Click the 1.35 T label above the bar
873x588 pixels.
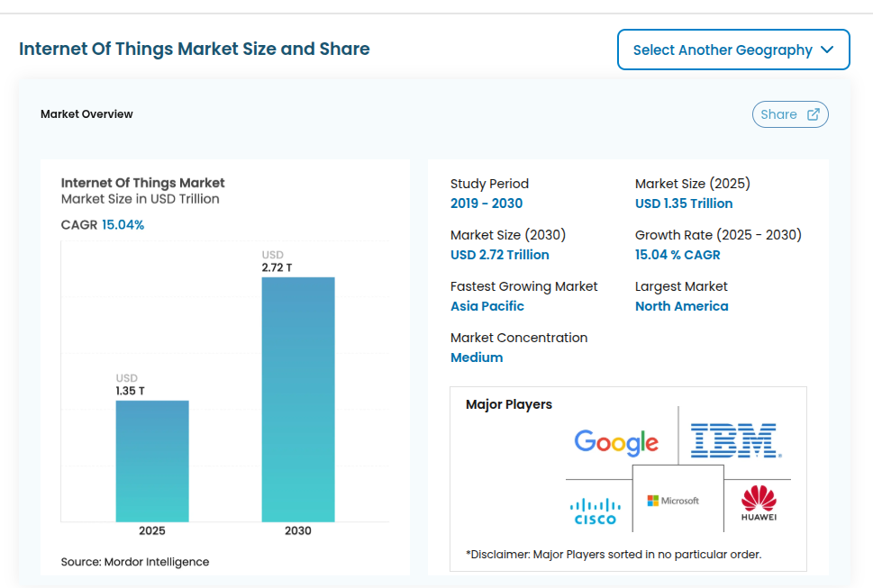(131, 391)
